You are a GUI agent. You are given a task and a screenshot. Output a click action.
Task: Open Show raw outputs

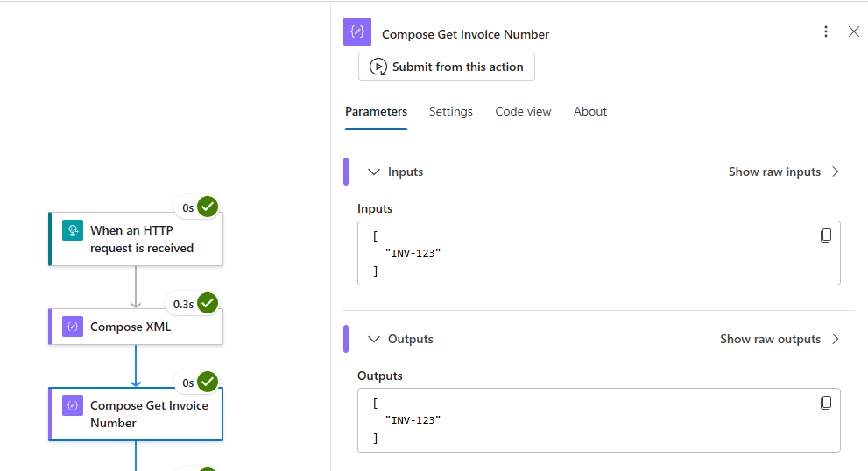[x=779, y=340]
